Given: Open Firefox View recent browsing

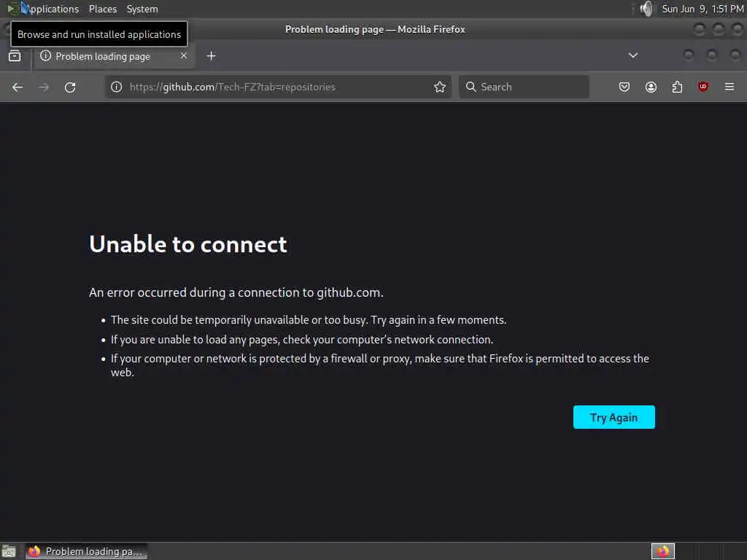Looking at the screenshot, I should [15, 56].
